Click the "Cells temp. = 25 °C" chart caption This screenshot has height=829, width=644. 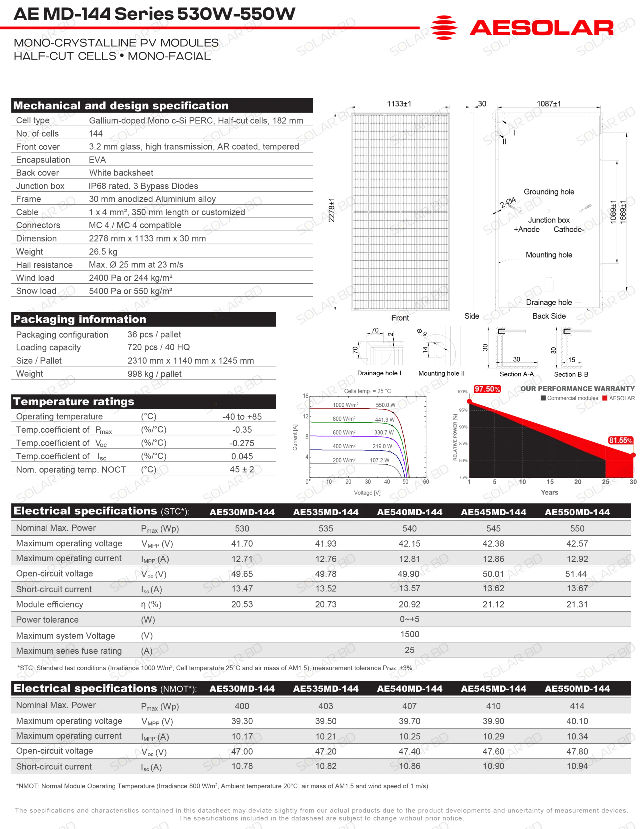(367, 391)
